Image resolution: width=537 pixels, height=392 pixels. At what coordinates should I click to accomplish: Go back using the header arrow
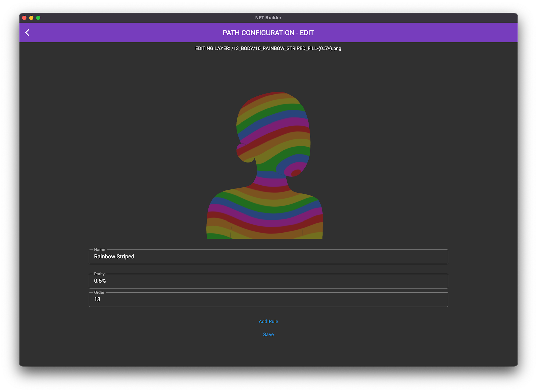pos(27,33)
